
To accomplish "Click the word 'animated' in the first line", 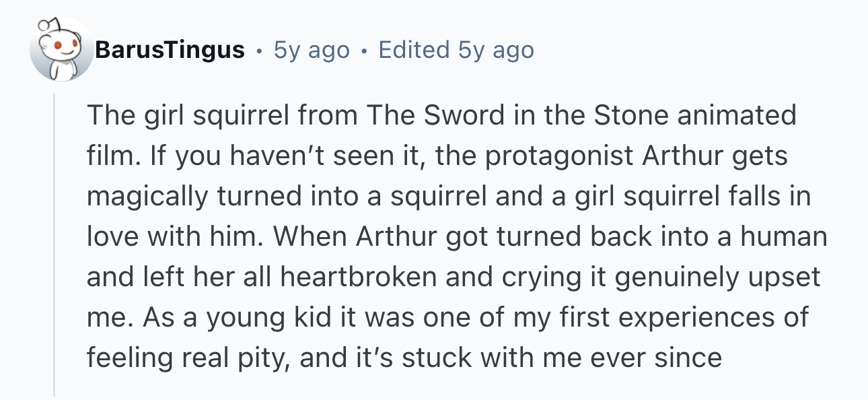I will pos(736,116).
